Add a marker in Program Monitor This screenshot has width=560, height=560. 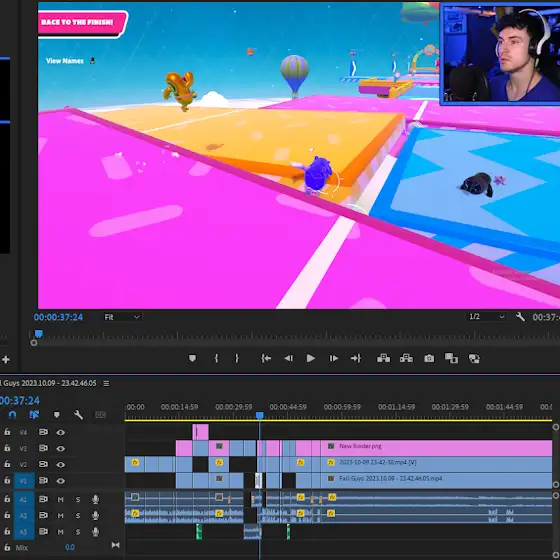coord(192,358)
